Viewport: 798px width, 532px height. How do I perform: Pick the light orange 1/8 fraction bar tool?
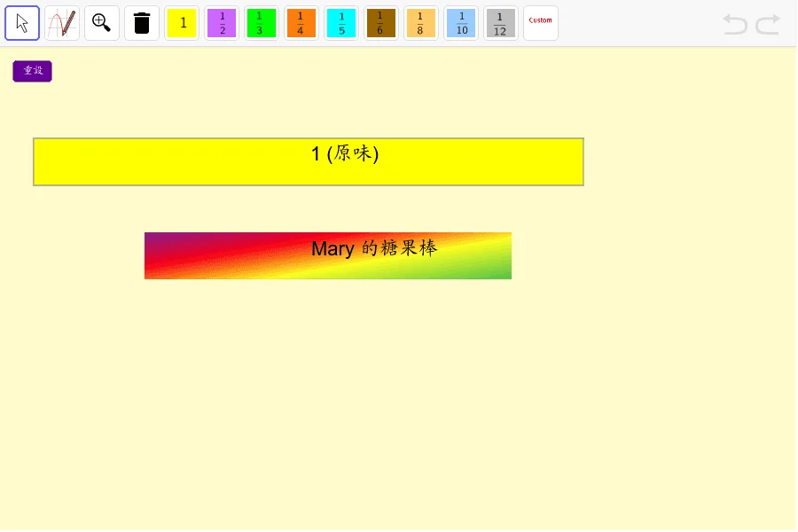pyautogui.click(x=421, y=23)
